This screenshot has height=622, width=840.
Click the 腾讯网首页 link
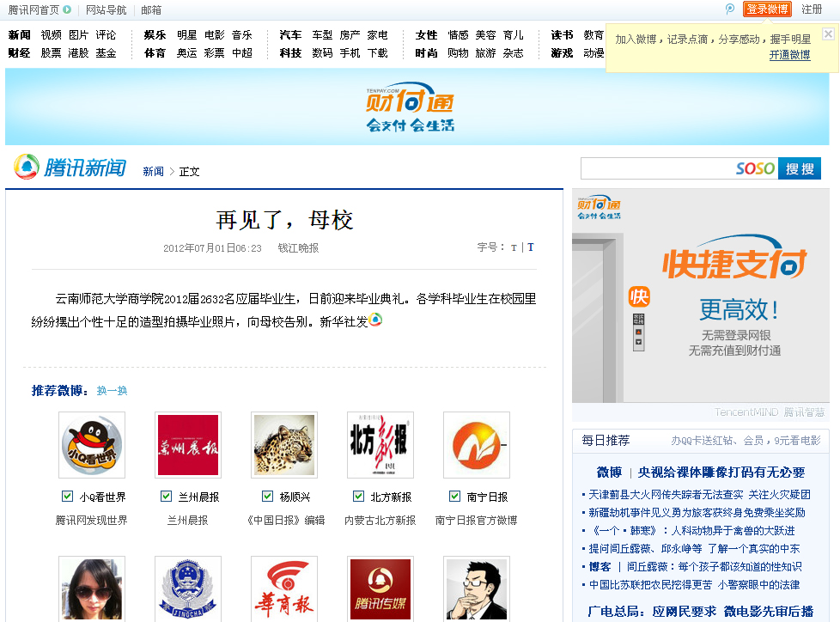click(33, 9)
